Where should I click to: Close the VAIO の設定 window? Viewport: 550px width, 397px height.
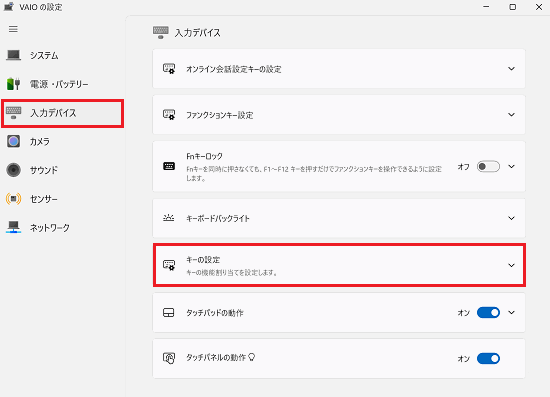[539, 7]
